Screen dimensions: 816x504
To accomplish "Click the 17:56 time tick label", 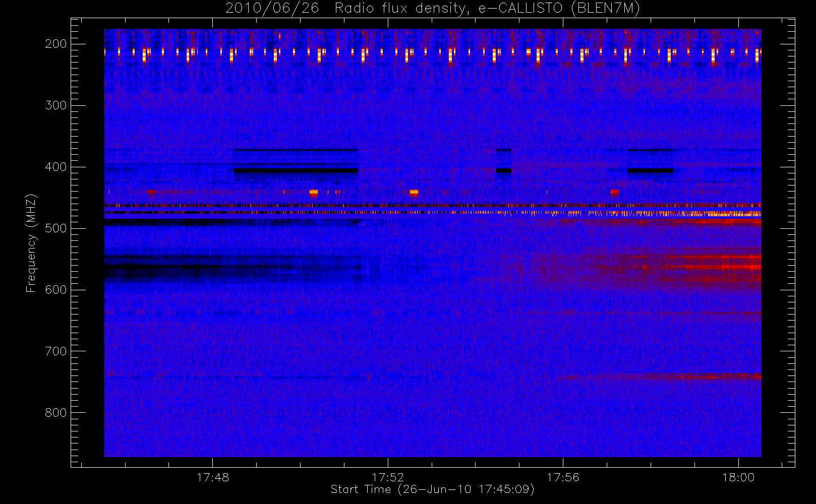I will click(x=563, y=477).
